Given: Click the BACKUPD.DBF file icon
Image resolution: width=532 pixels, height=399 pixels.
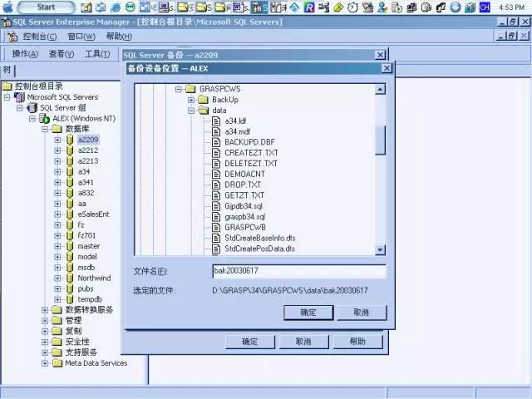Looking at the screenshot, I should (x=216, y=142).
